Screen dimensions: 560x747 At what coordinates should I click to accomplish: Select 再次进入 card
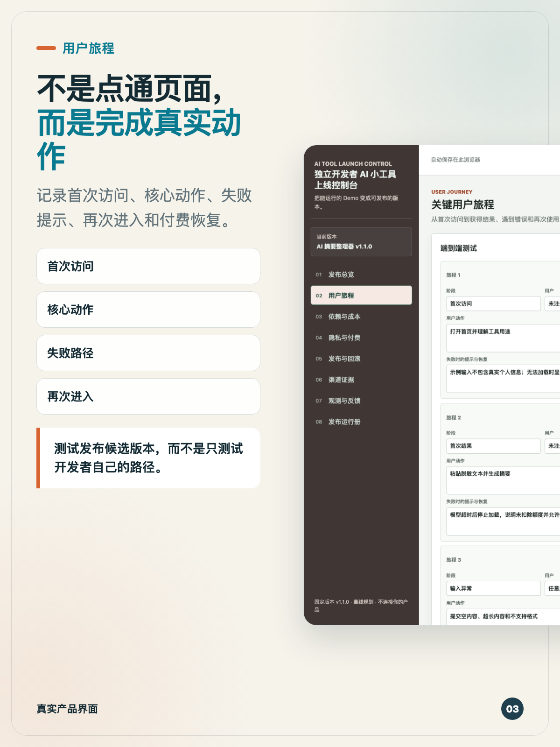148,396
